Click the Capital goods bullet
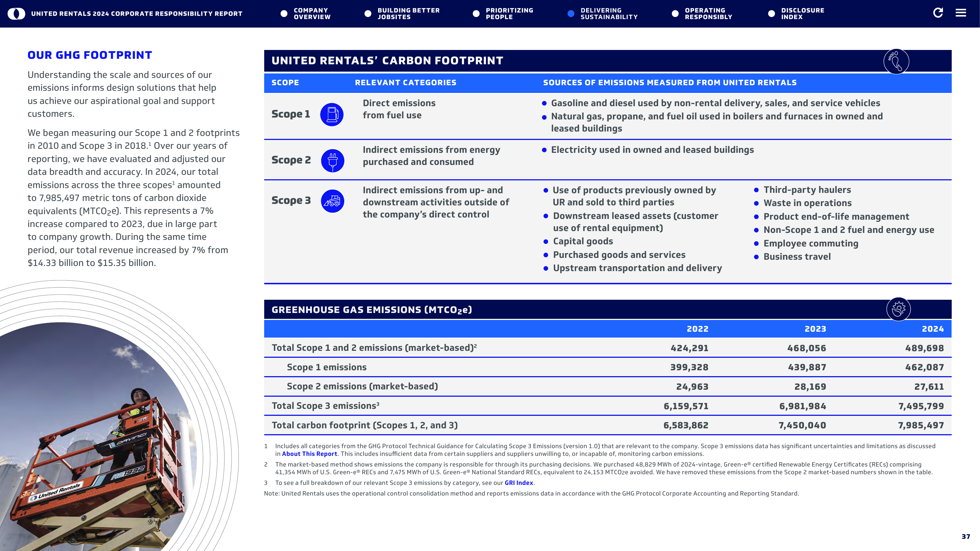 pos(583,241)
